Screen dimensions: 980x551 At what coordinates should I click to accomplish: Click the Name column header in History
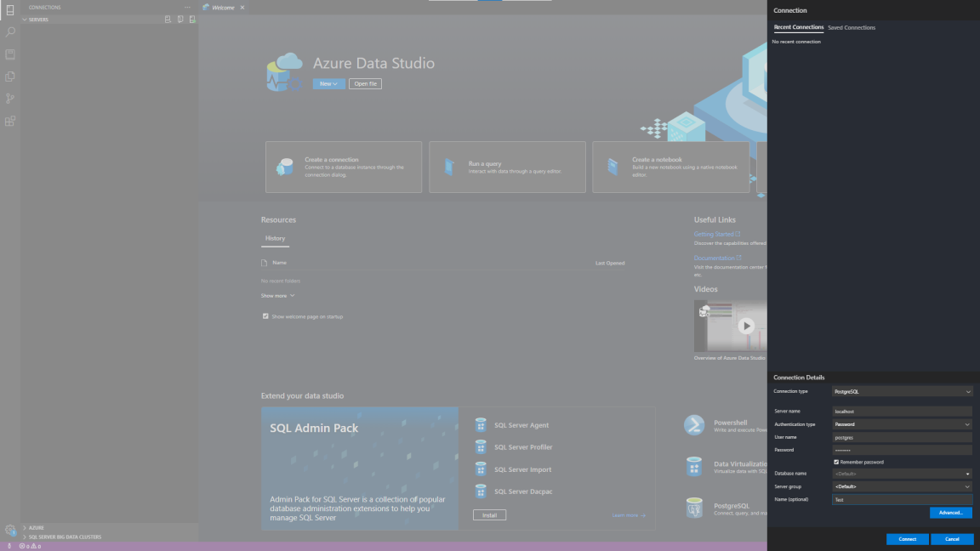(x=279, y=263)
